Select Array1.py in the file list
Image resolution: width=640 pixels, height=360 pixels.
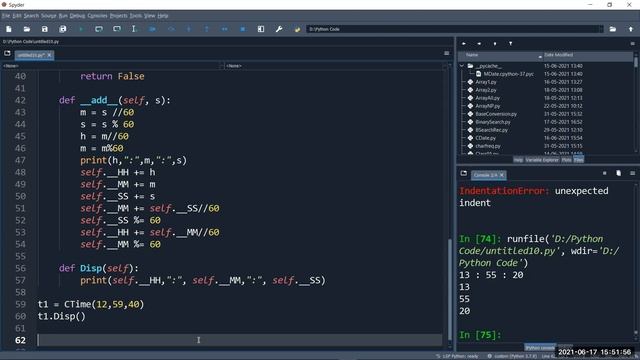(486, 82)
